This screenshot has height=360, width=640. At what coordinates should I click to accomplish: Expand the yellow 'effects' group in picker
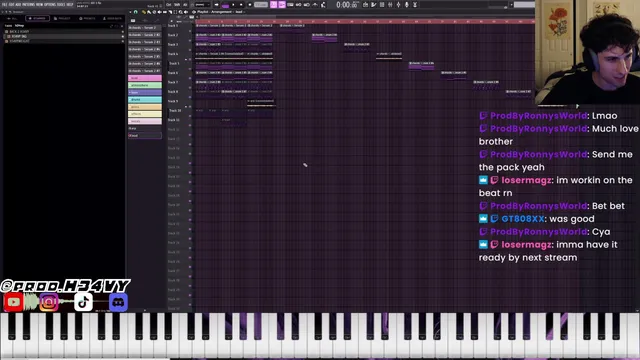(x=145, y=114)
